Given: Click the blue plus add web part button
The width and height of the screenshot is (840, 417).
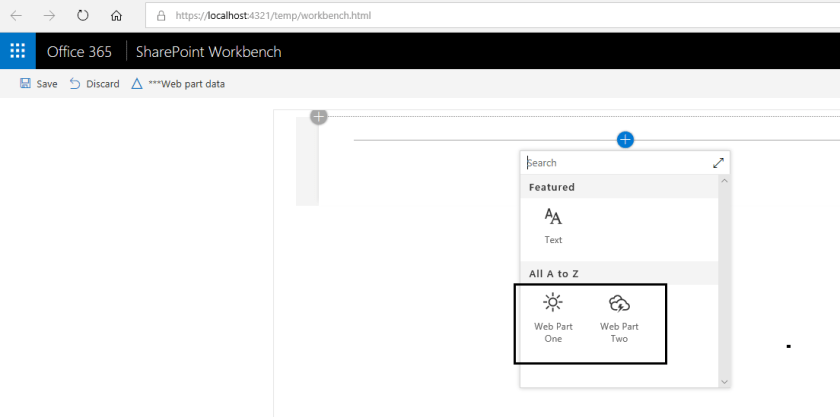Looking at the screenshot, I should click(x=625, y=140).
